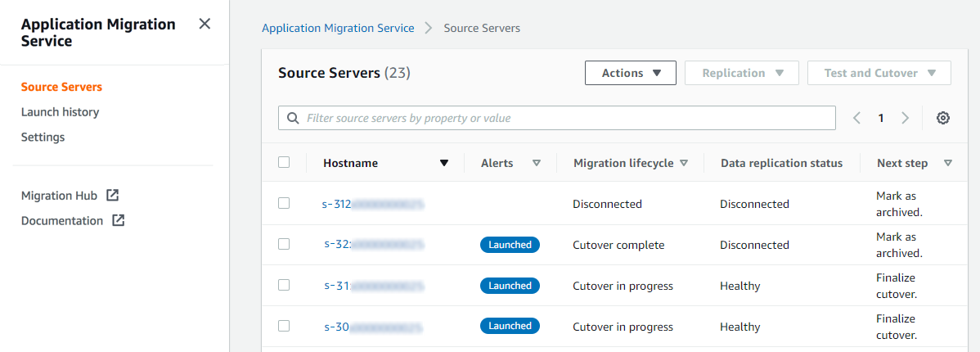Close the Application Migration Service sidebar
Screen dimensions: 980x352
tap(205, 24)
